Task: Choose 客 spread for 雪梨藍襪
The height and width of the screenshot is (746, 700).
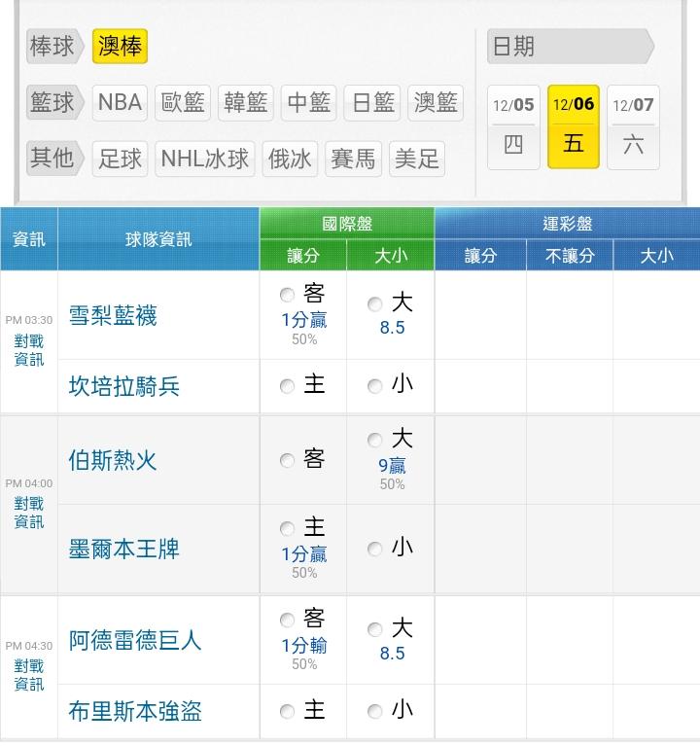Action: (x=287, y=295)
